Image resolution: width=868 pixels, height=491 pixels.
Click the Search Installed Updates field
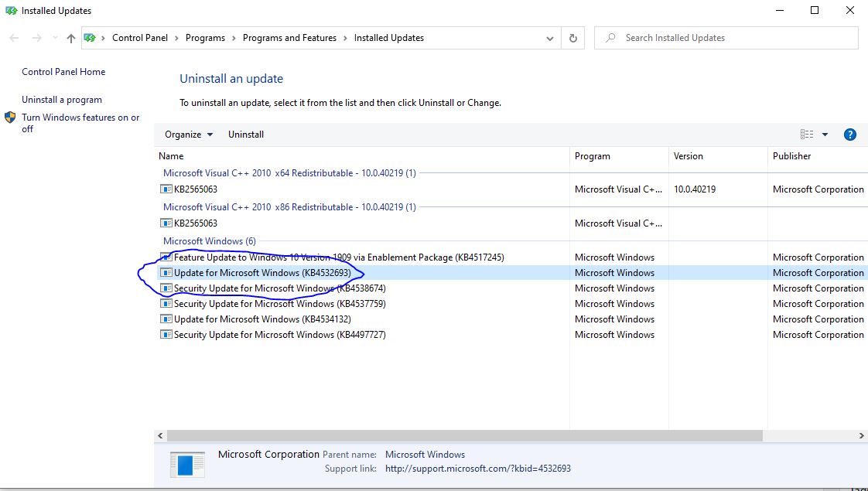coord(726,38)
